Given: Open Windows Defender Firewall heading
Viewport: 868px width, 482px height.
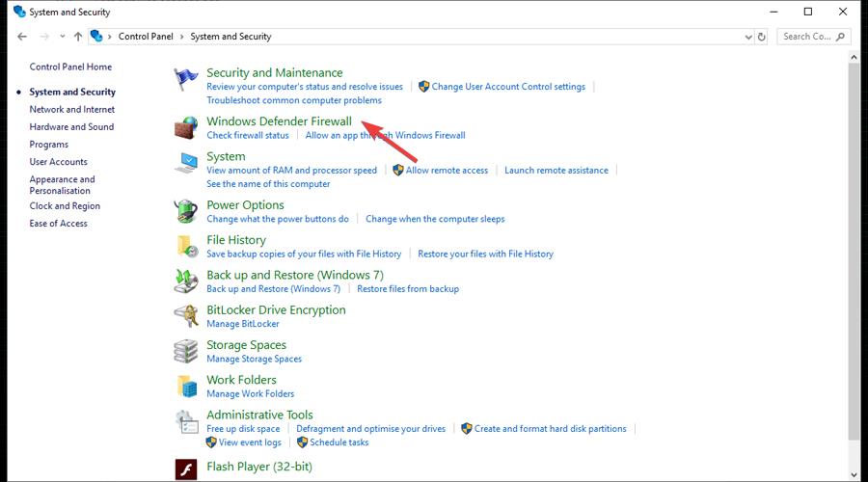Looking at the screenshot, I should tap(279, 121).
